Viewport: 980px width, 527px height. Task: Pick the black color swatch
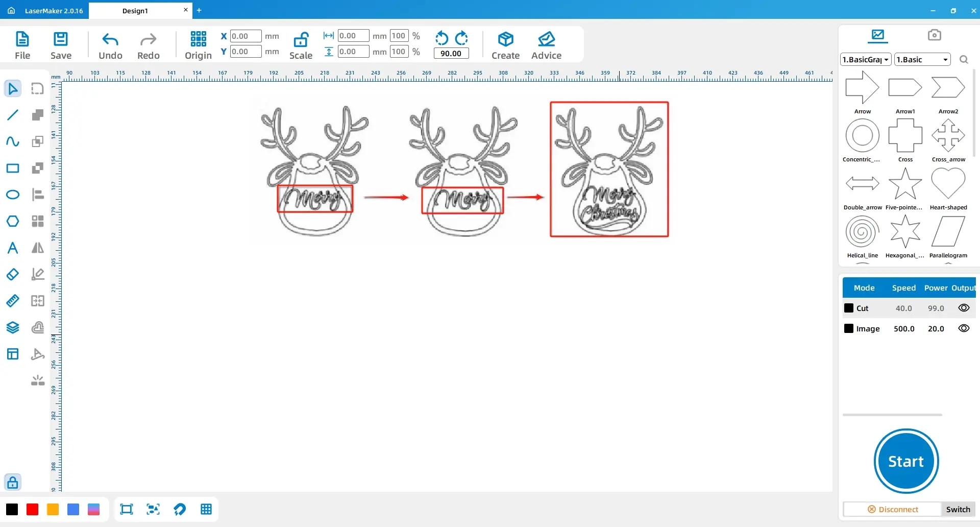(12, 509)
